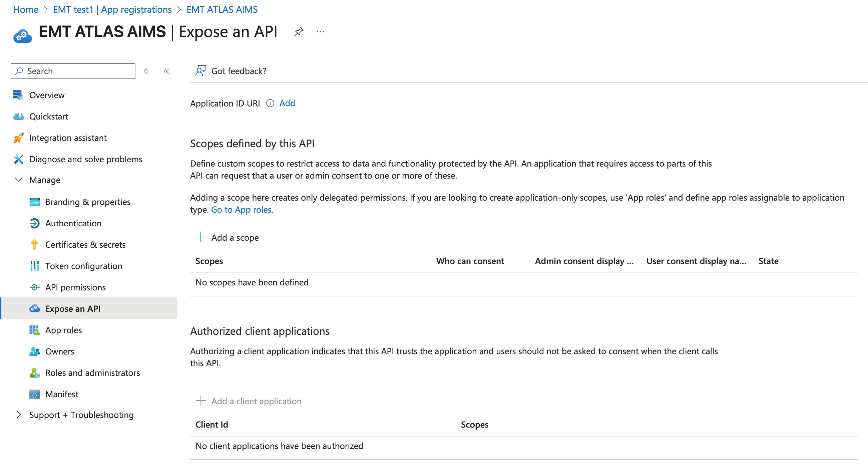This screenshot has width=868, height=474.
Task: Open the Got feedback? option
Action: (239, 71)
